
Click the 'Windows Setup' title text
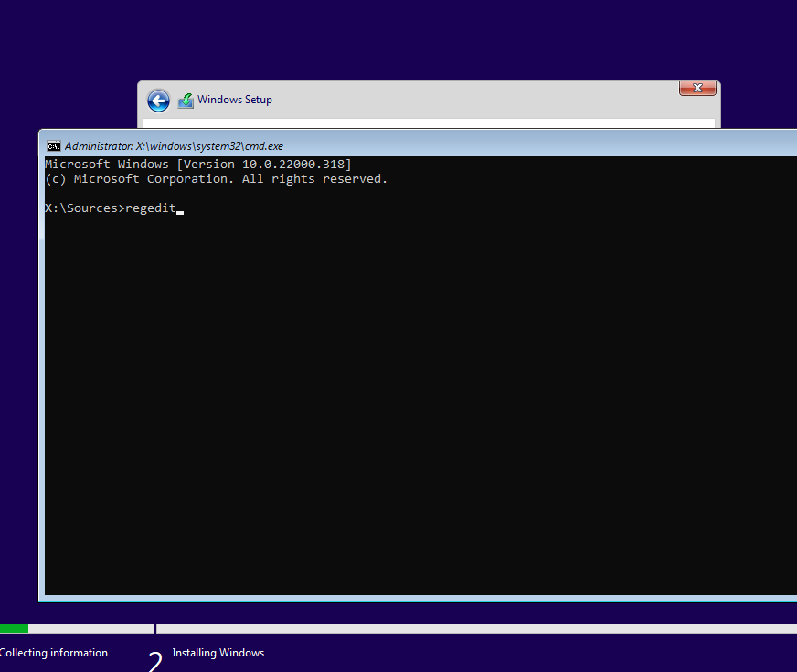click(235, 100)
